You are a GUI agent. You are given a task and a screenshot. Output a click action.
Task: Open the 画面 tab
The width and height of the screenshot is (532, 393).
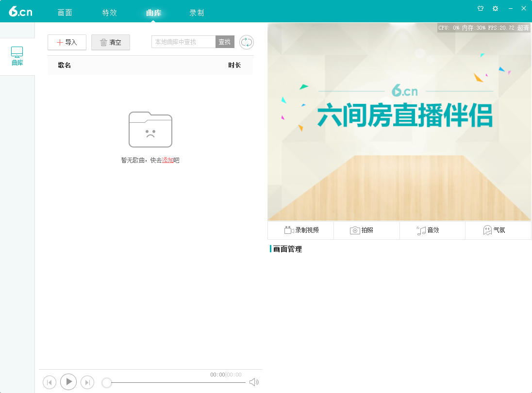65,13
